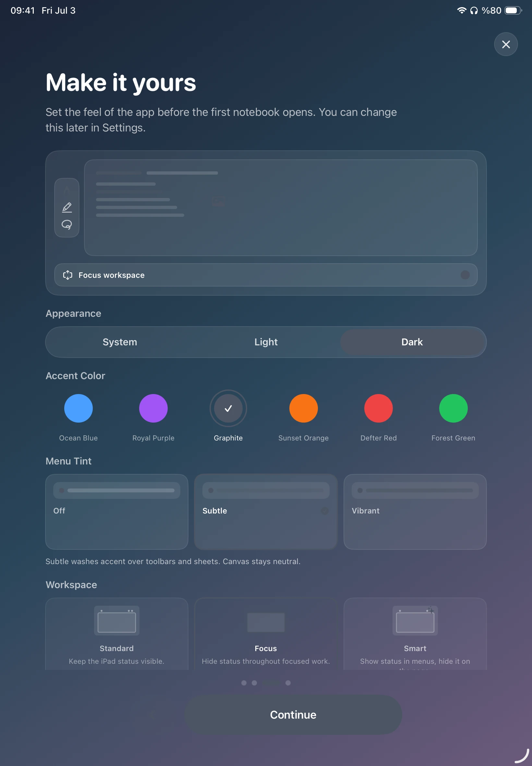
Task: Click the 'Accent Color' section heading
Action: pos(75,376)
